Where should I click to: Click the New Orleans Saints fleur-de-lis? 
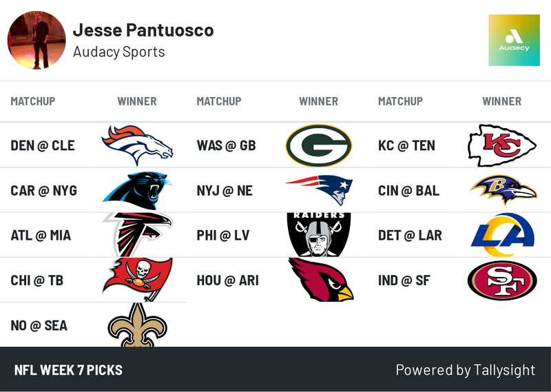pyautogui.click(x=137, y=325)
